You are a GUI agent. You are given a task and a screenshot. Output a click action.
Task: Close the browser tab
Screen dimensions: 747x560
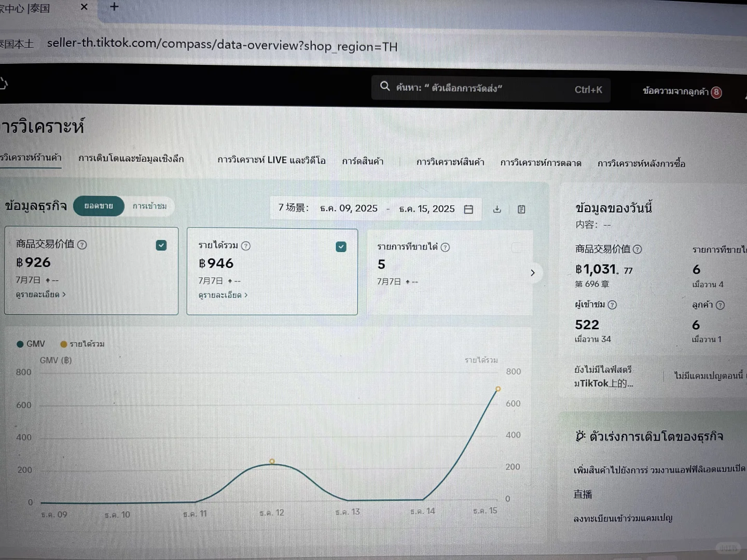coord(84,7)
